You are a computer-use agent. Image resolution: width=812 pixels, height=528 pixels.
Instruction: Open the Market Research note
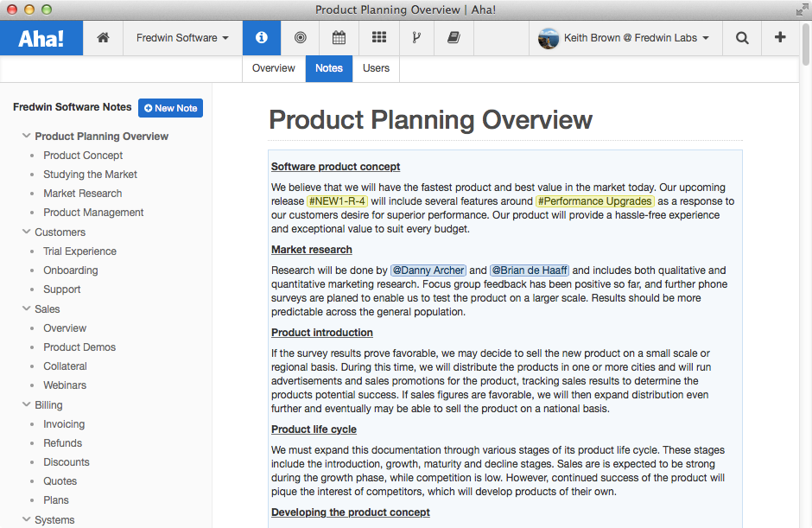pos(83,194)
